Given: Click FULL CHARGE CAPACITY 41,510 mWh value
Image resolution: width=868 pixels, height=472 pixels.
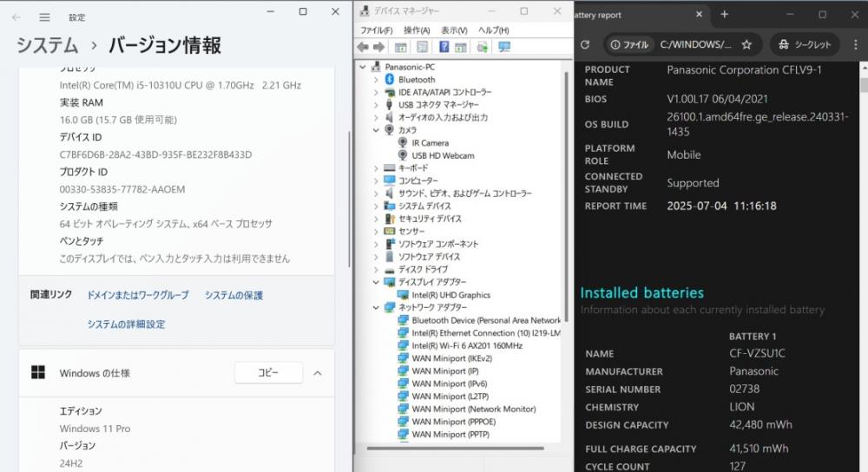Looking at the screenshot, I should (759, 449).
